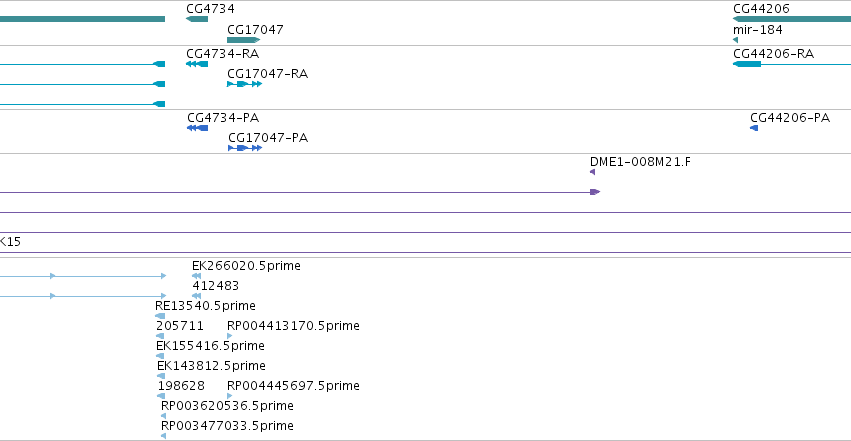The width and height of the screenshot is (851, 441).
Task: Select the CG44206 gene bar
Action: pyautogui.click(x=792, y=19)
